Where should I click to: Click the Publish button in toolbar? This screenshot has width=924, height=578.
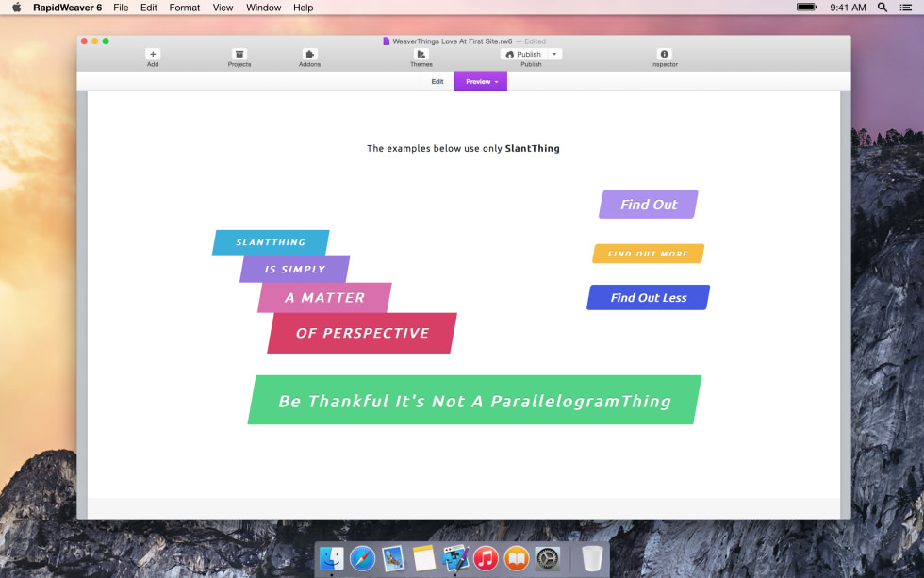pos(524,54)
